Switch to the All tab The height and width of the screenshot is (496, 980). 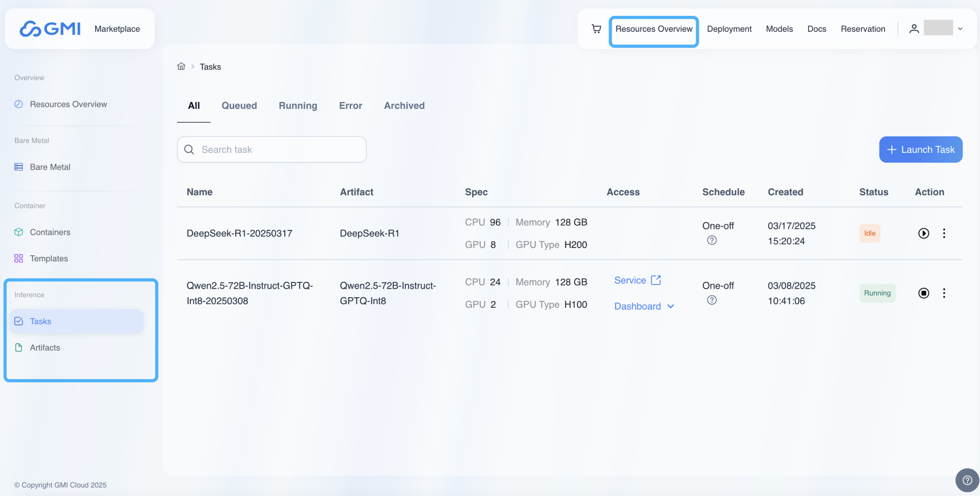[x=194, y=106]
